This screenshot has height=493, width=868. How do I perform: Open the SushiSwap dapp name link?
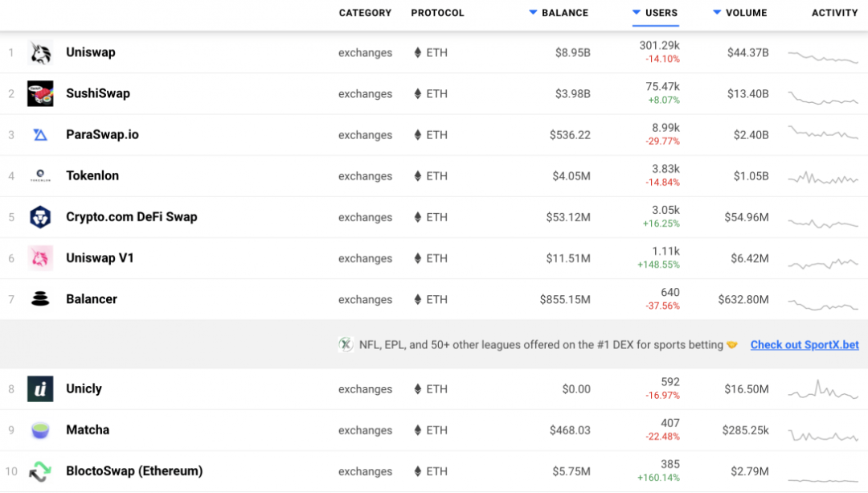(98, 93)
